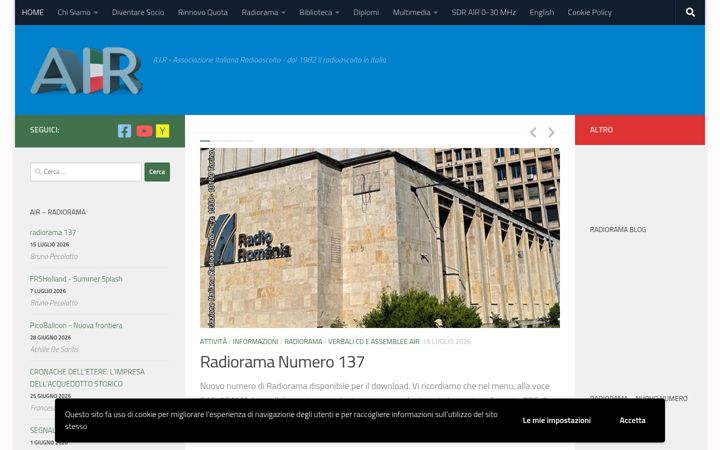The height and width of the screenshot is (450, 720).
Task: Open the search magnifier icon in navbar
Action: point(690,12)
